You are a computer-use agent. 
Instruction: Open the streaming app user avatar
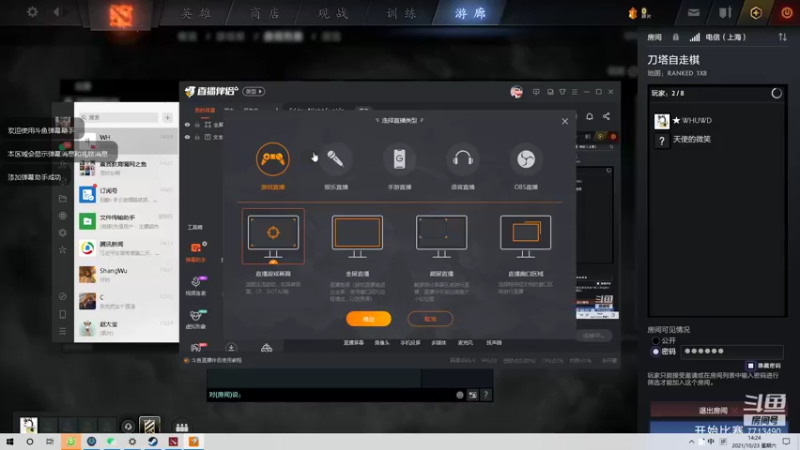516,92
